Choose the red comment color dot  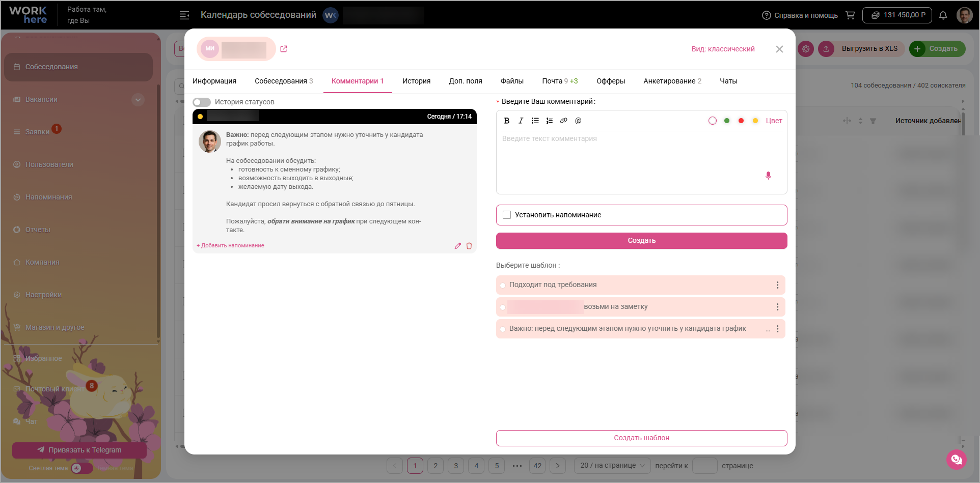click(x=741, y=121)
